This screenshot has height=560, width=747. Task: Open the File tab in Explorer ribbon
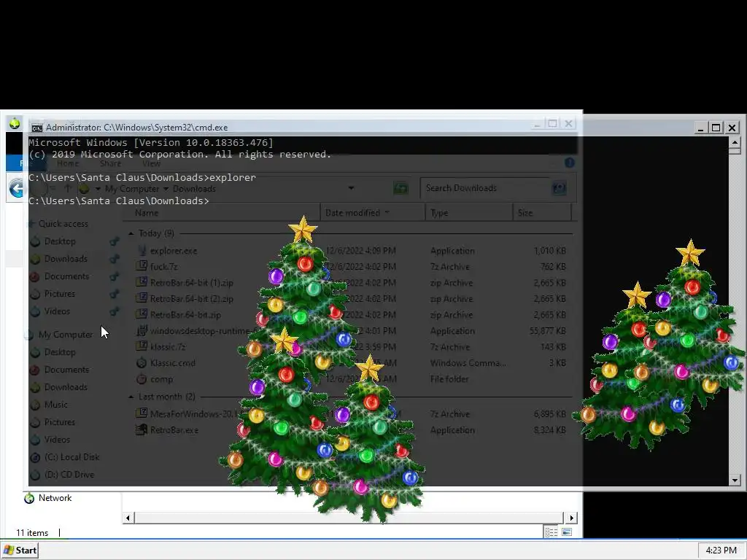tap(25, 163)
